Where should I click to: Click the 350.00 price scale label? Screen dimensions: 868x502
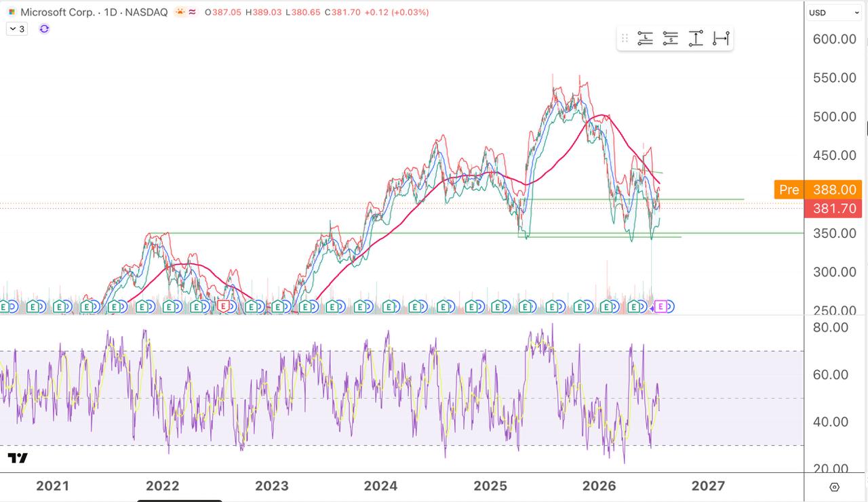(834, 233)
